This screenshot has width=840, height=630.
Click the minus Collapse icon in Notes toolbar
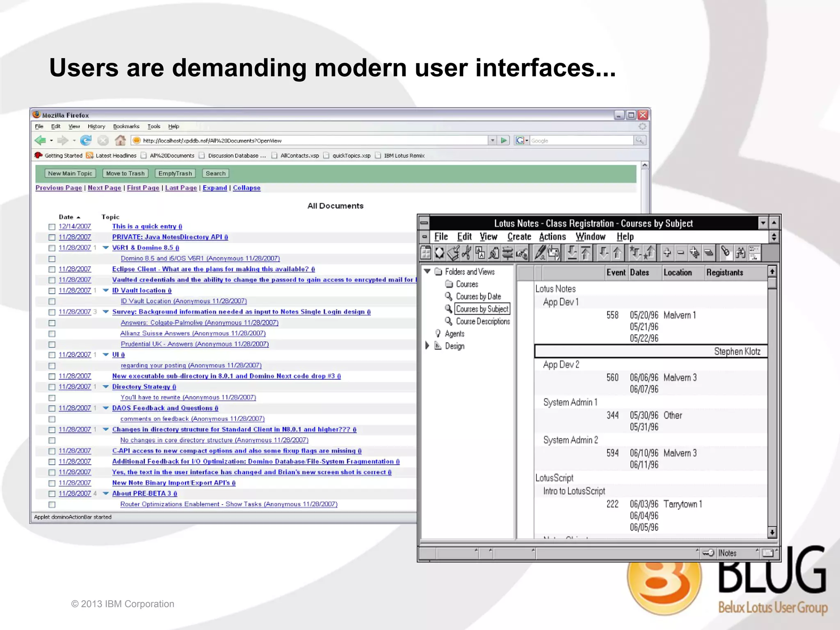(x=681, y=253)
